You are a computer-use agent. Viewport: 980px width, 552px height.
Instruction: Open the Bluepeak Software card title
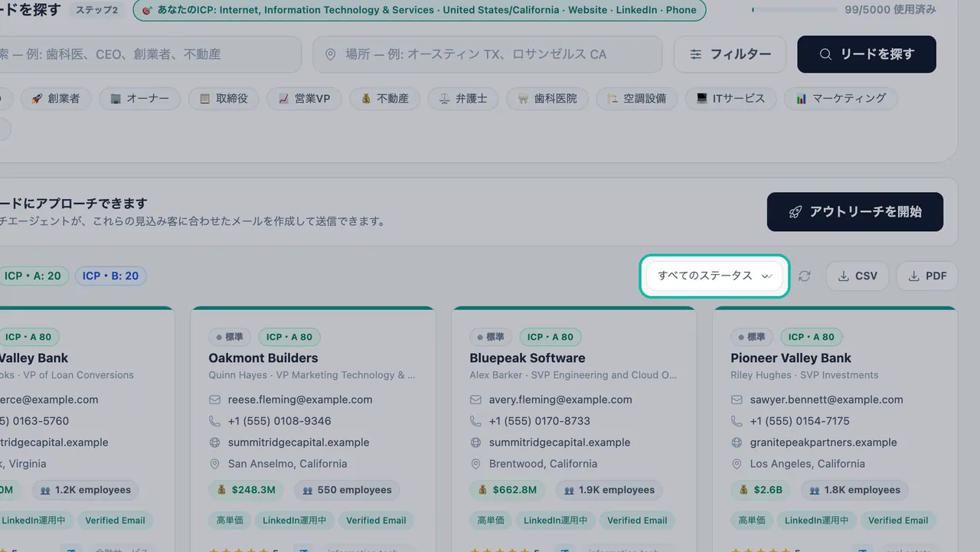pyautogui.click(x=528, y=358)
